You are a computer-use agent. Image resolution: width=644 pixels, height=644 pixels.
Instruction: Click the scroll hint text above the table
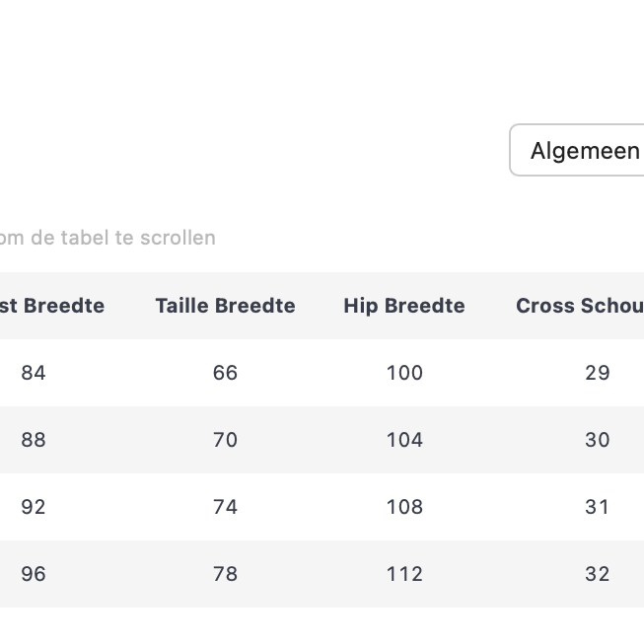107,238
